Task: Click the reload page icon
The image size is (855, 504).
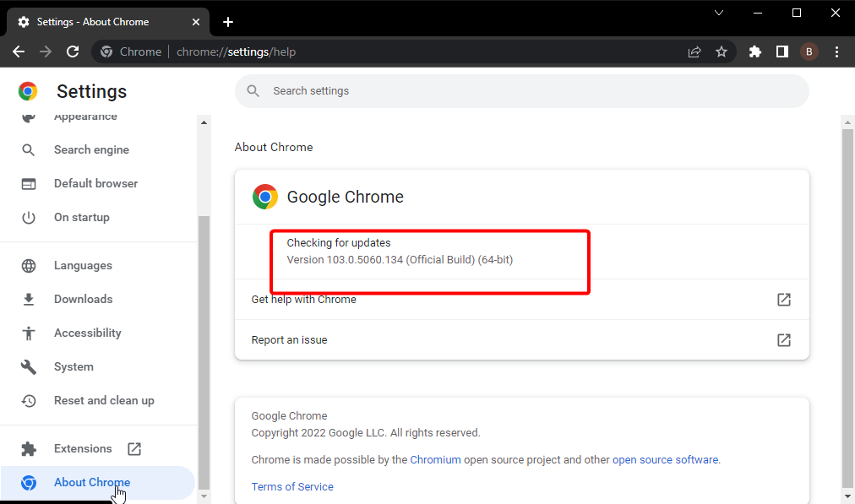Action: [x=73, y=51]
